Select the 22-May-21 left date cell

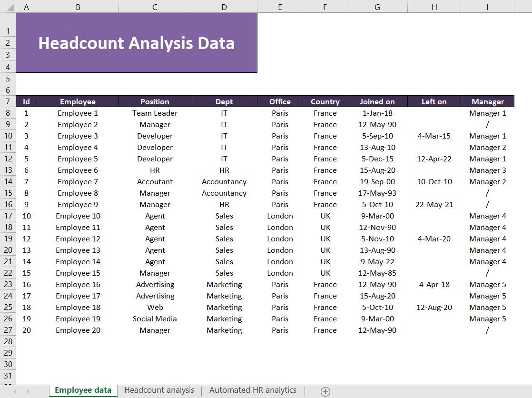coord(434,204)
